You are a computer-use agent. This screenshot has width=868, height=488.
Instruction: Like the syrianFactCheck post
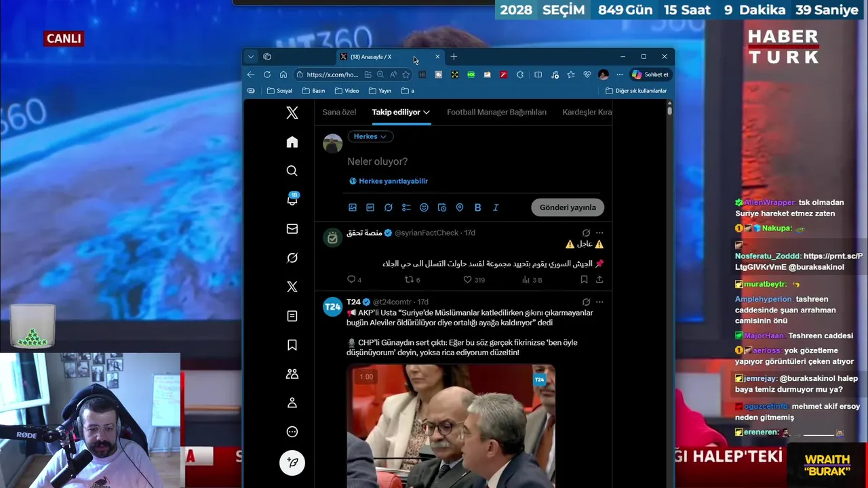(474, 279)
